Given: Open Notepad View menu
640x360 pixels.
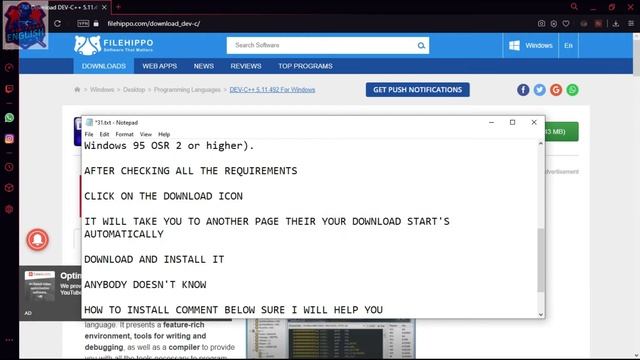Looking at the screenshot, I should click(146, 134).
